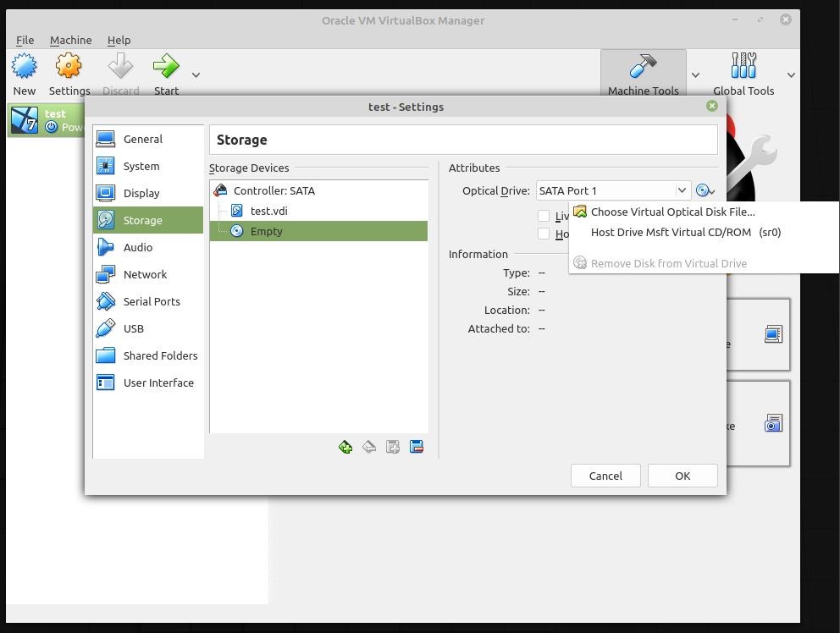Image resolution: width=840 pixels, height=633 pixels.
Task: Select the Empty optical drive entry
Action: coord(318,231)
